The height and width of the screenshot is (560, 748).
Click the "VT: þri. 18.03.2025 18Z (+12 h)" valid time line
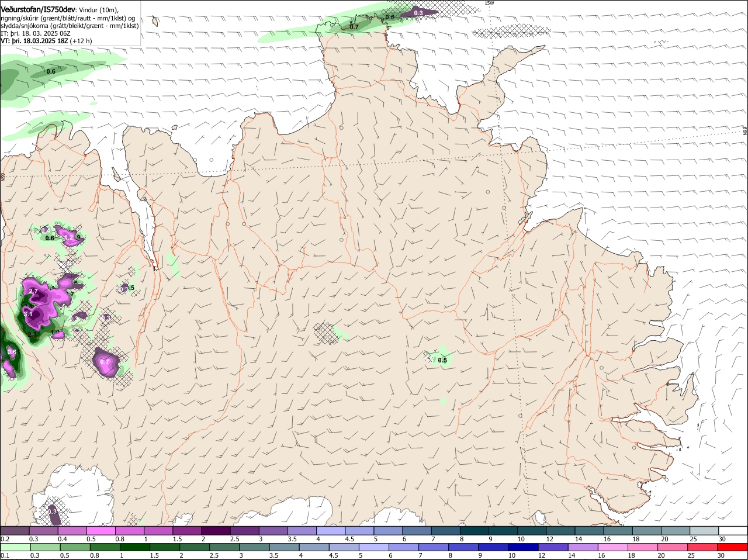[46, 41]
